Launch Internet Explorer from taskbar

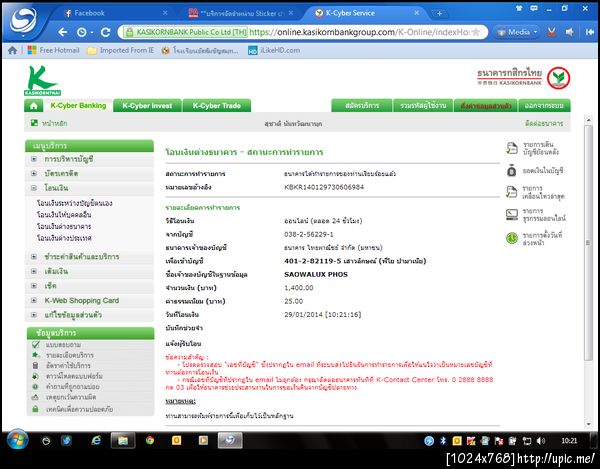coord(96,441)
